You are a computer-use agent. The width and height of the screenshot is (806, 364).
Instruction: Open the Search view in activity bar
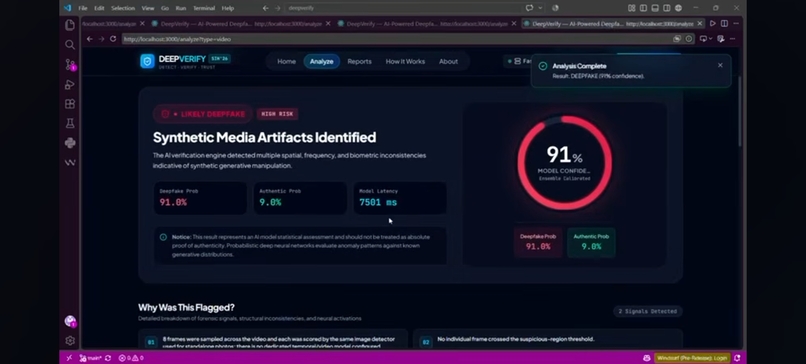(x=70, y=45)
